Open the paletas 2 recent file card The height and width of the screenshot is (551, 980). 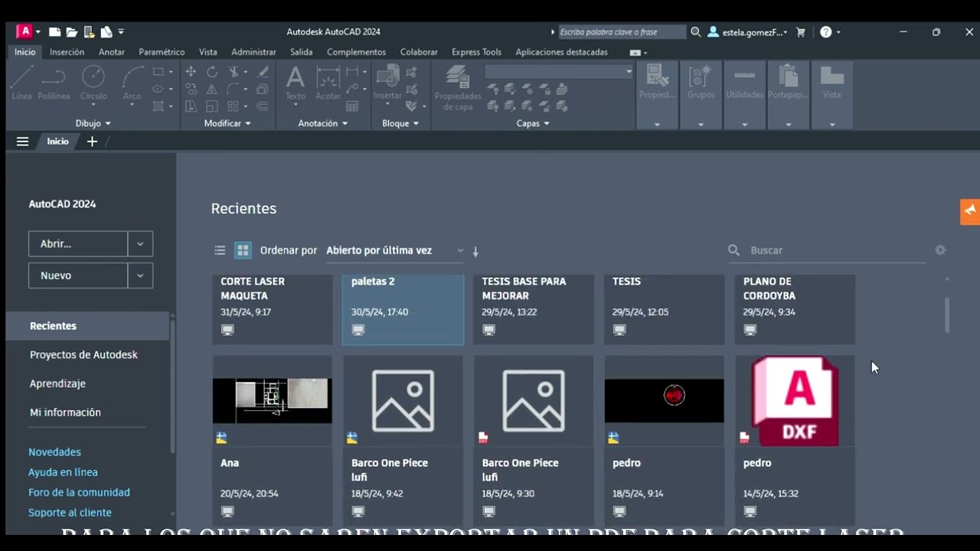pos(403,309)
